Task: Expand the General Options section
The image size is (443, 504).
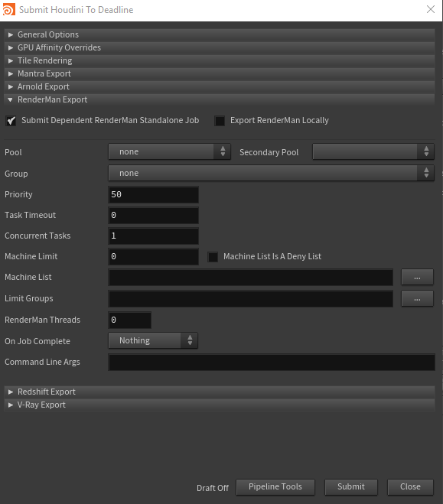Action: 220,34
